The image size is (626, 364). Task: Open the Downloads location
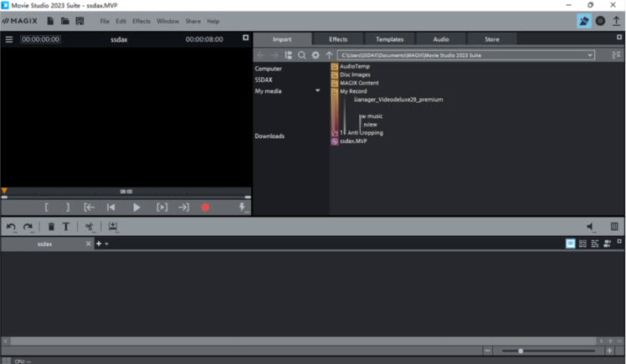pos(269,136)
